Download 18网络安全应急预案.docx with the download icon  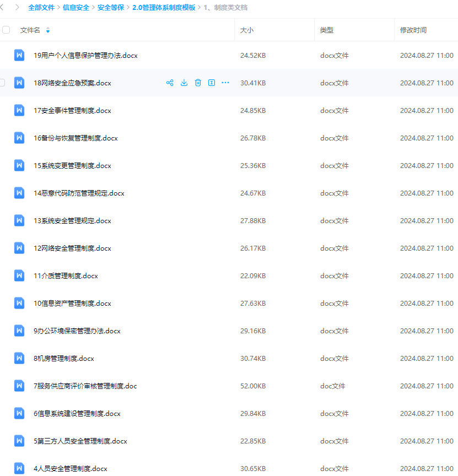point(184,83)
